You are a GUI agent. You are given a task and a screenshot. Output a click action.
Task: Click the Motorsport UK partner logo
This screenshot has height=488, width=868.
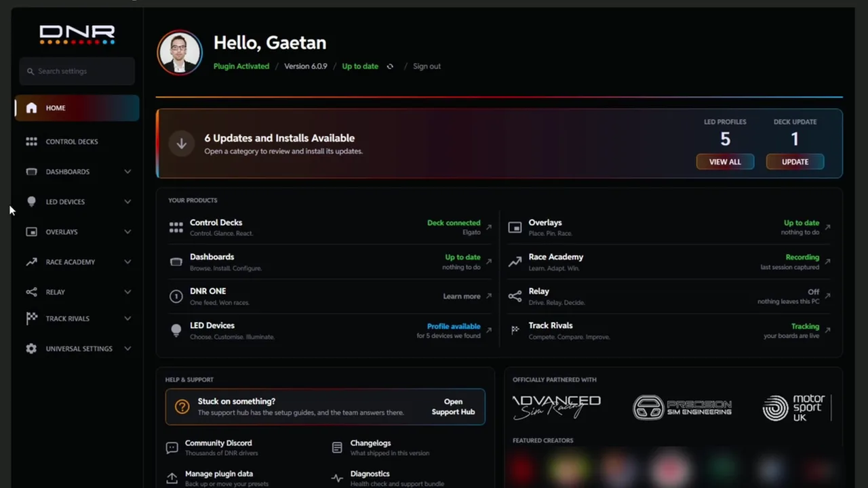point(794,407)
